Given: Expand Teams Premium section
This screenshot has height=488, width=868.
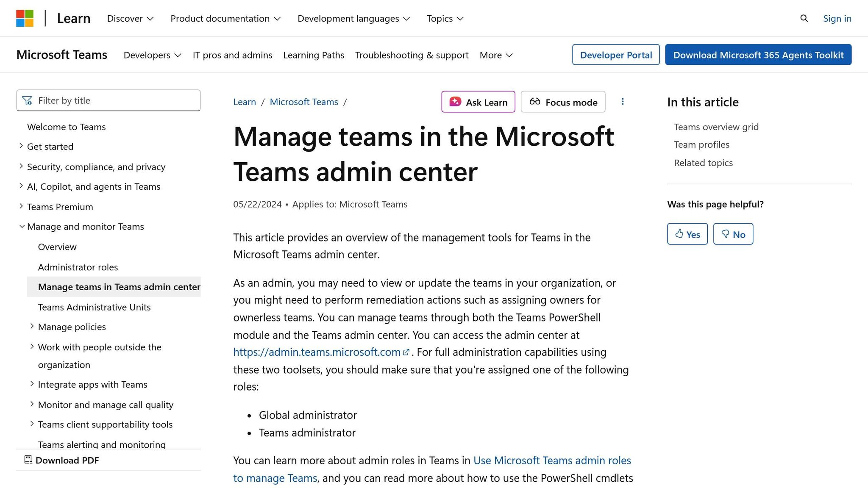Looking at the screenshot, I should (21, 206).
